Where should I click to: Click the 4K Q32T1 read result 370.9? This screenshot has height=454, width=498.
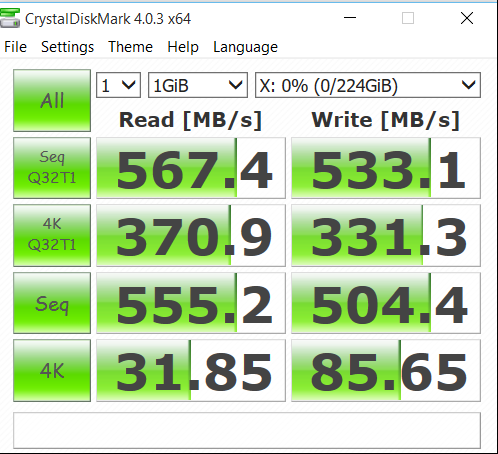(191, 235)
